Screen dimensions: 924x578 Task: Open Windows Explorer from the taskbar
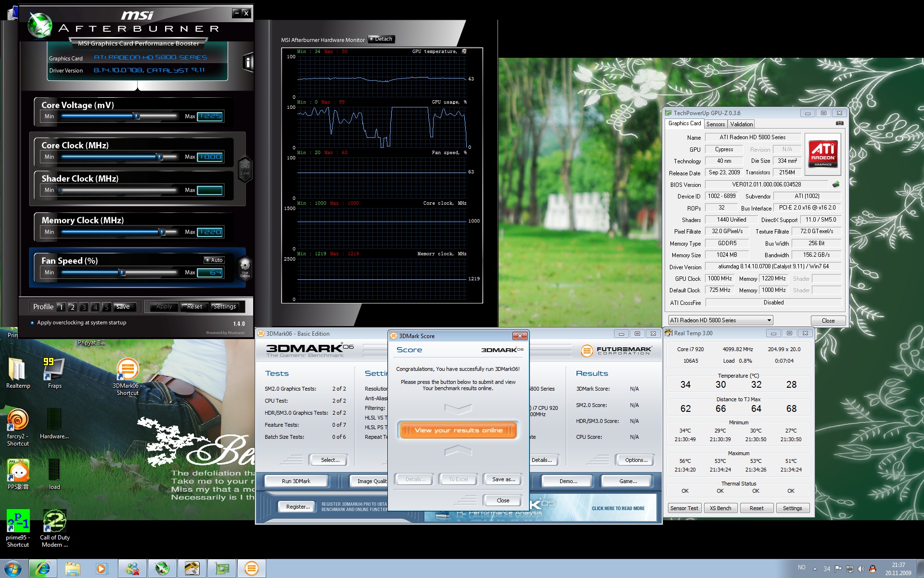(72, 568)
